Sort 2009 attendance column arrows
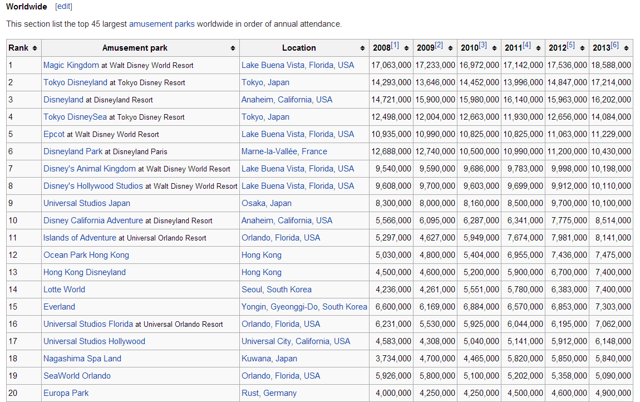The height and width of the screenshot is (402, 640). tap(451, 48)
